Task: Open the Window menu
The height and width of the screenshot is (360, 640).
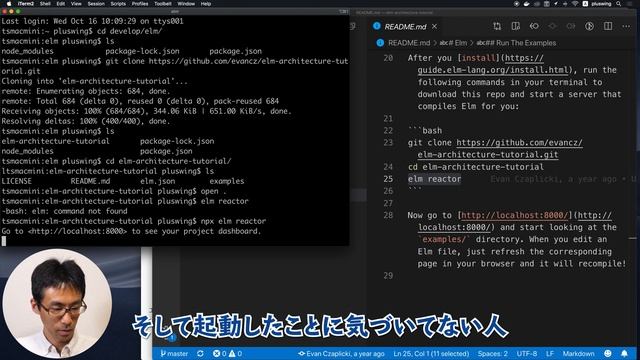Action: pos(186,4)
